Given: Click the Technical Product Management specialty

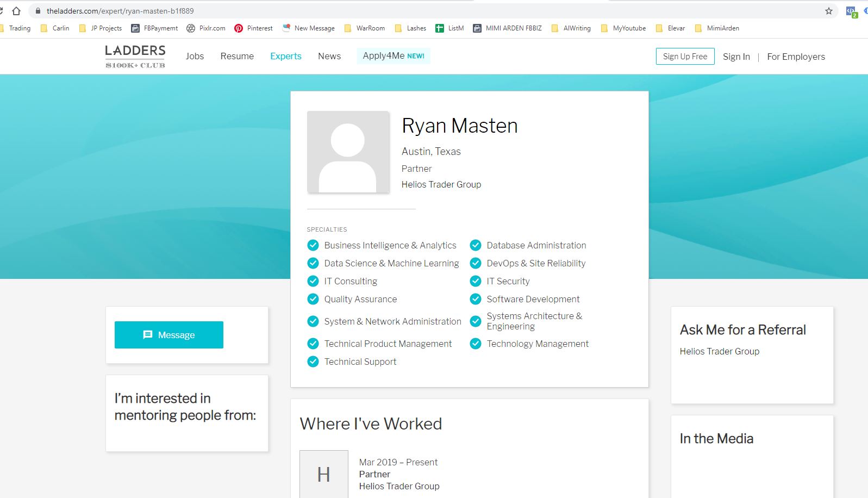Looking at the screenshot, I should 388,344.
